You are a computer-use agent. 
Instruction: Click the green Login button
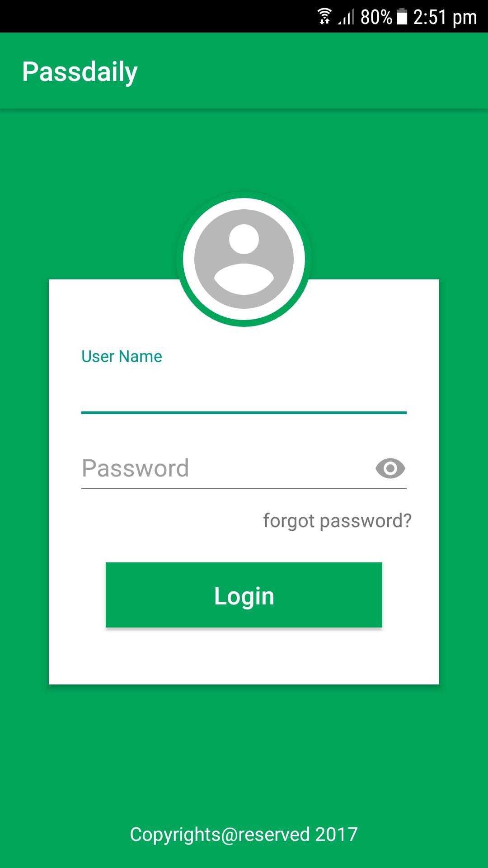tap(244, 595)
